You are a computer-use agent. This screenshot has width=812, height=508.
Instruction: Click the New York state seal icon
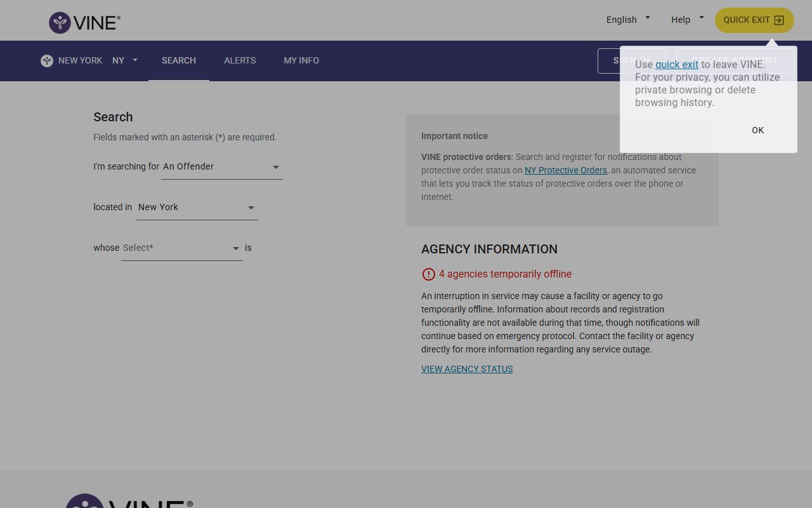[x=47, y=61]
